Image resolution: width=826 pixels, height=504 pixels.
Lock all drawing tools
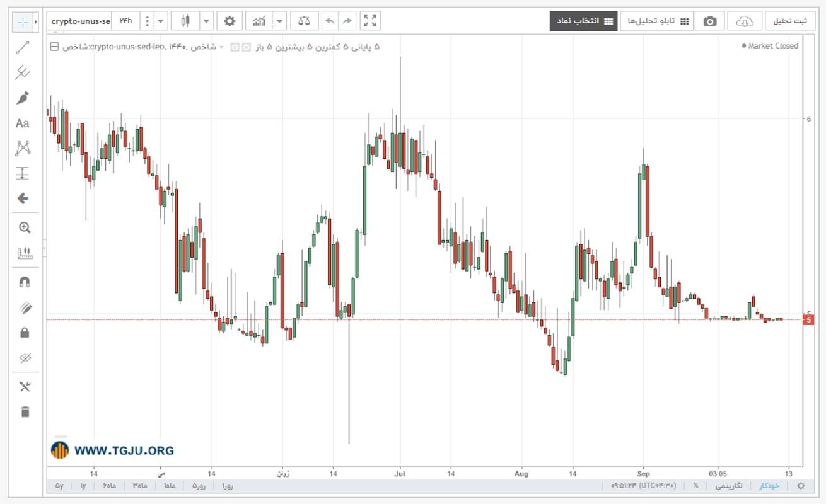tap(25, 333)
